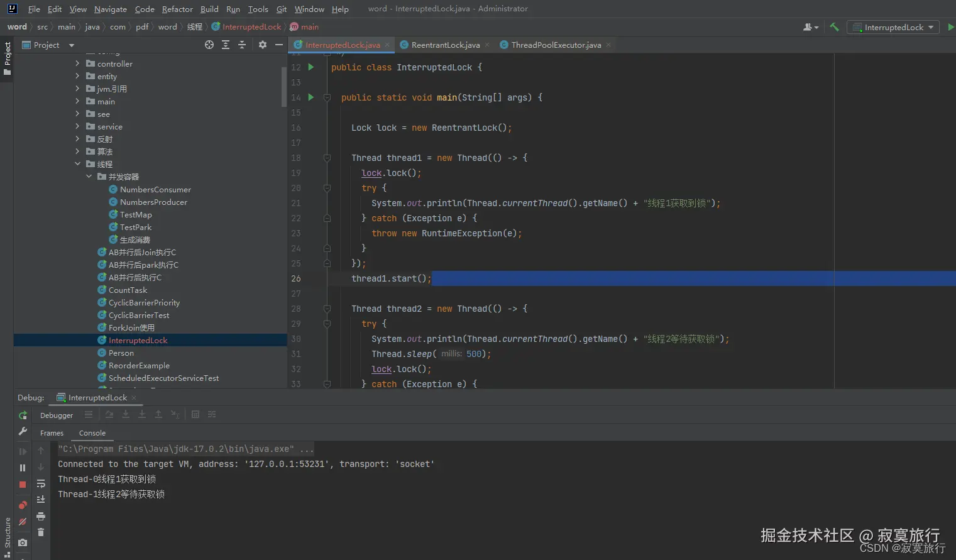Open the InterruptedLock run configuration dropdown
This screenshot has height=560, width=956.
(893, 27)
